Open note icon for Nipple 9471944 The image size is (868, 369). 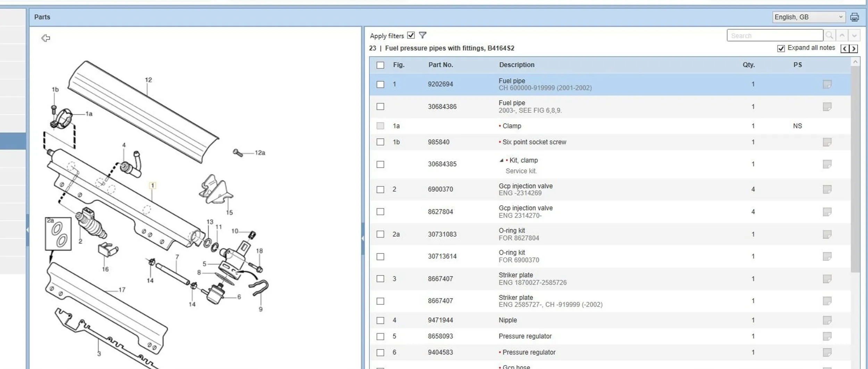(827, 320)
